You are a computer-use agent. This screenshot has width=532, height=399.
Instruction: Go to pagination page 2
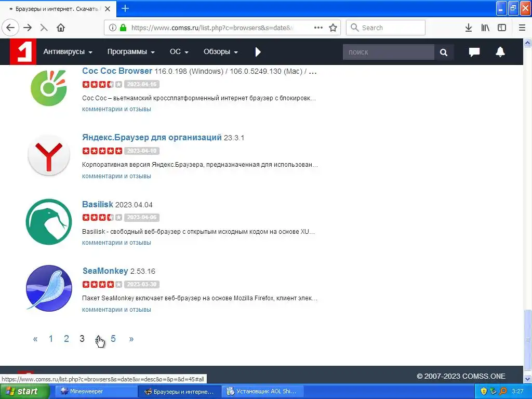pos(66,339)
